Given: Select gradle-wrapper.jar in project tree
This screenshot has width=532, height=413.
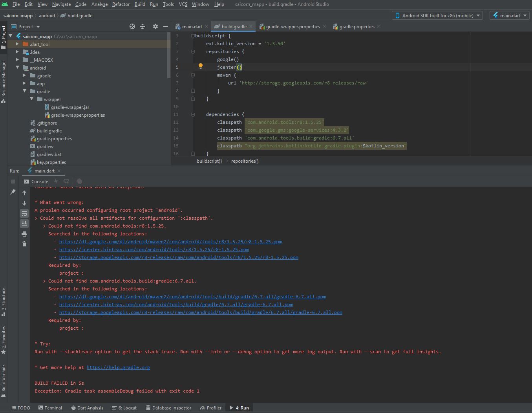Looking at the screenshot, I should click(70, 107).
